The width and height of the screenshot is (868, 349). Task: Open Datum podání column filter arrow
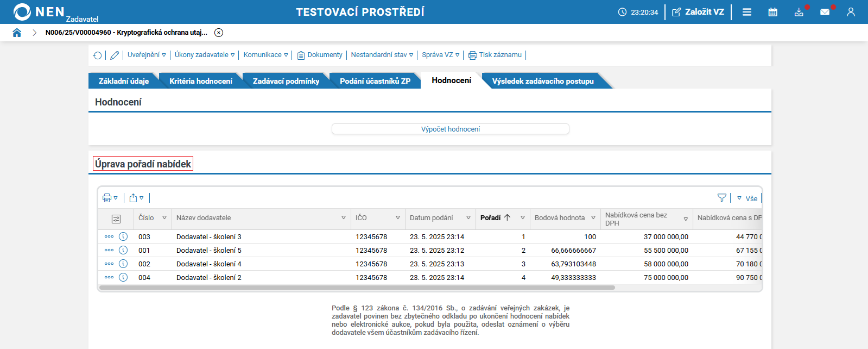pyautogui.click(x=468, y=217)
